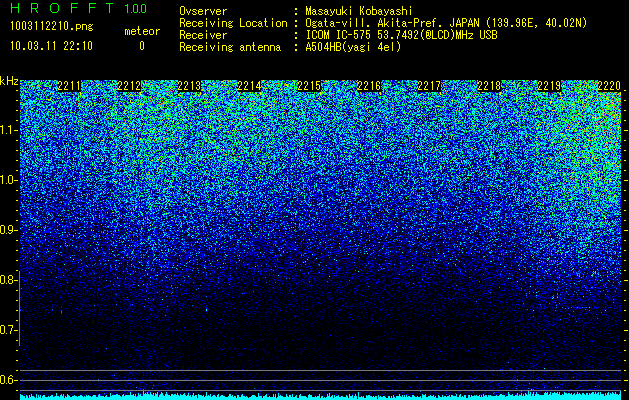Click the 0.9 kHz axis label
The width and height of the screenshot is (629, 400).
7,230
